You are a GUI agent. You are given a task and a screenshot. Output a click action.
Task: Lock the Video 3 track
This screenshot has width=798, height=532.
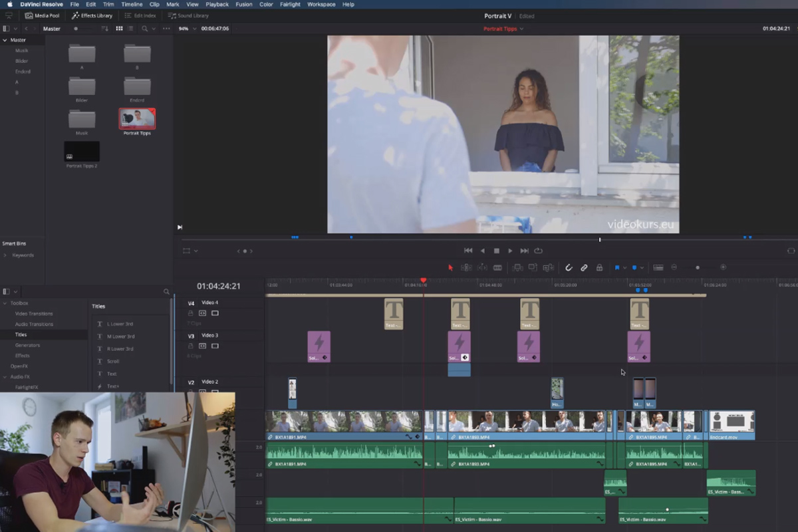[191, 346]
